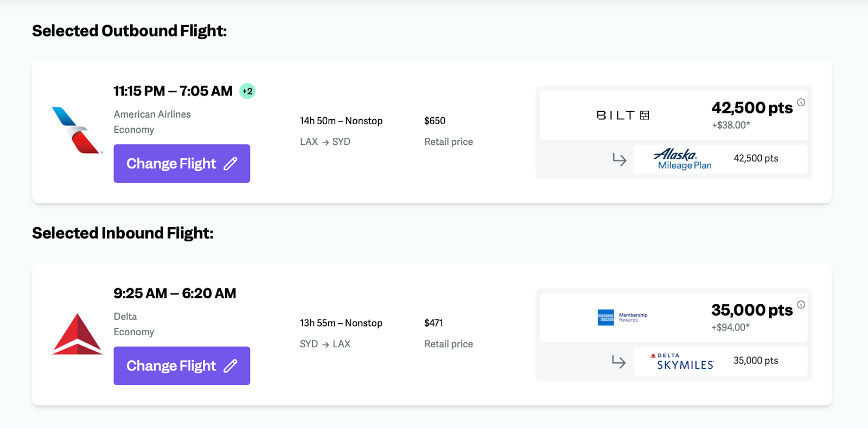The width and height of the screenshot is (868, 428).
Task: Click the $471 retail price
Action: coord(433,323)
